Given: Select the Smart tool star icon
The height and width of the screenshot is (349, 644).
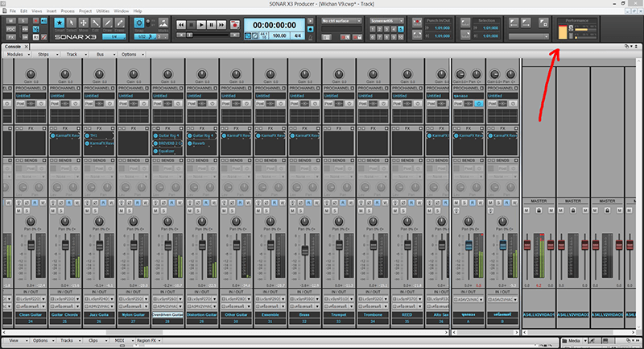Looking at the screenshot, I should coord(60,23).
